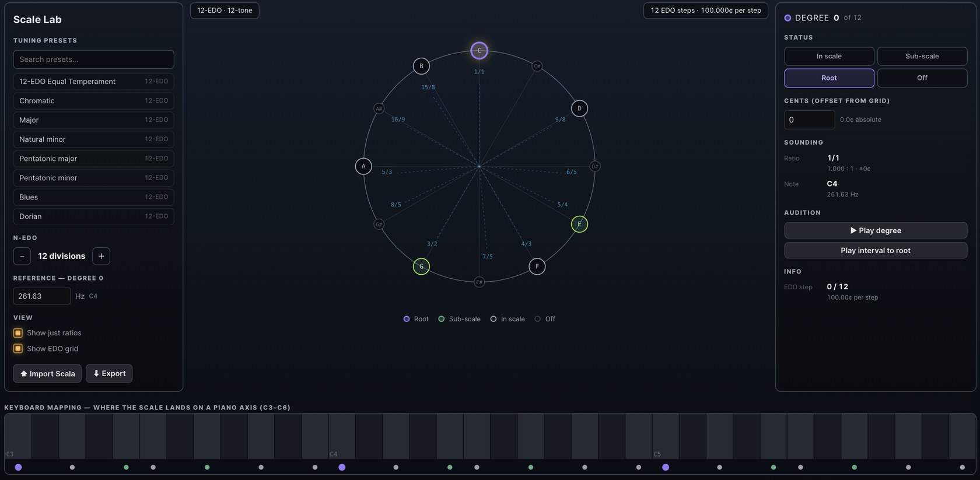Click Play interval to root
The height and width of the screenshot is (480, 980).
[876, 250]
